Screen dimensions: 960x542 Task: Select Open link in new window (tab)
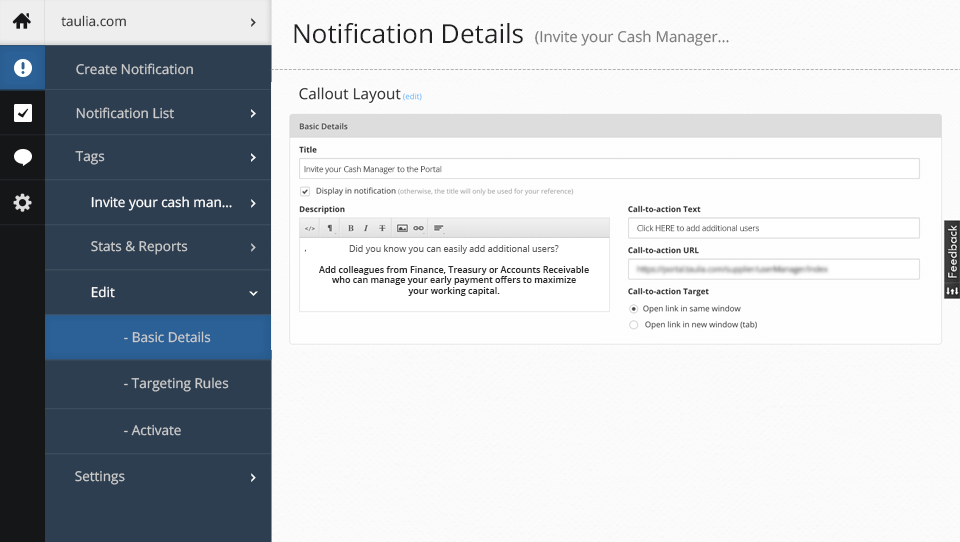(634, 325)
